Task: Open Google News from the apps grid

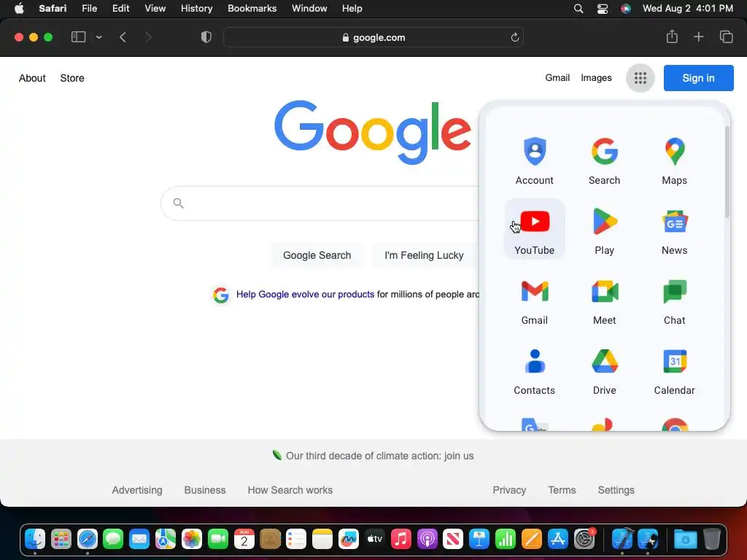Action: (674, 230)
